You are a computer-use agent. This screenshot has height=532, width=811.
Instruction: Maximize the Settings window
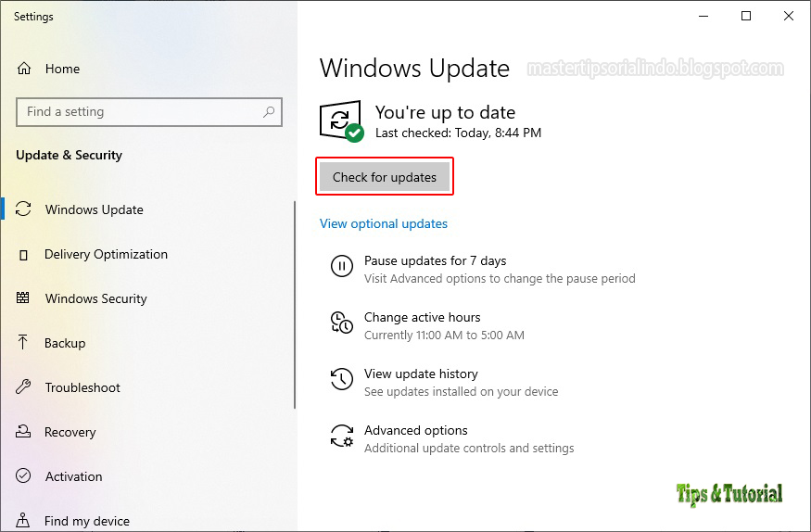point(746,16)
